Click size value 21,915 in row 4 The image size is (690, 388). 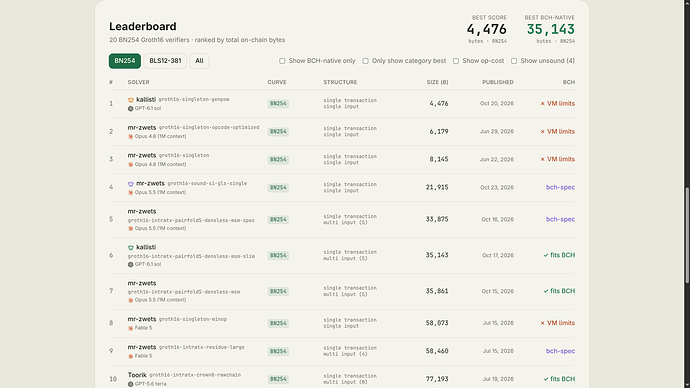(437, 187)
